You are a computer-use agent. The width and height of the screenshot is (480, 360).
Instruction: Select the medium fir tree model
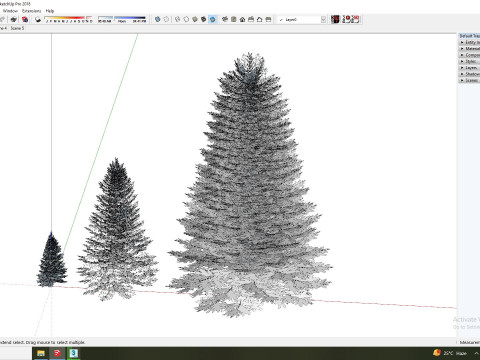[x=116, y=230]
